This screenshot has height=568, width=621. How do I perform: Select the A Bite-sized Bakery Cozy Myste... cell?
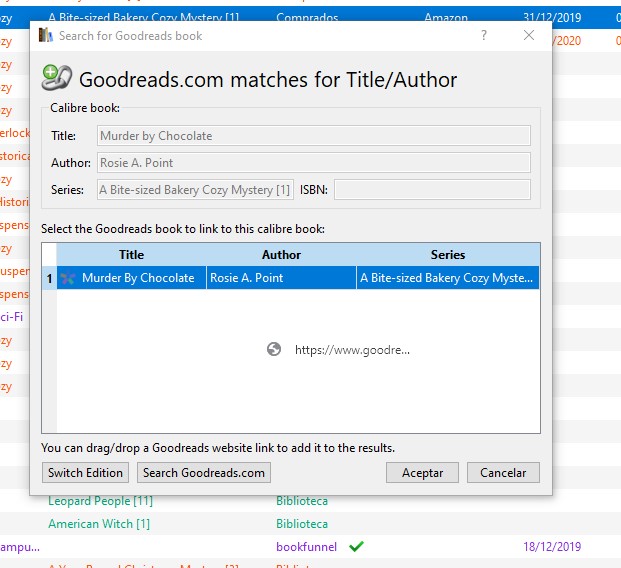click(448, 278)
